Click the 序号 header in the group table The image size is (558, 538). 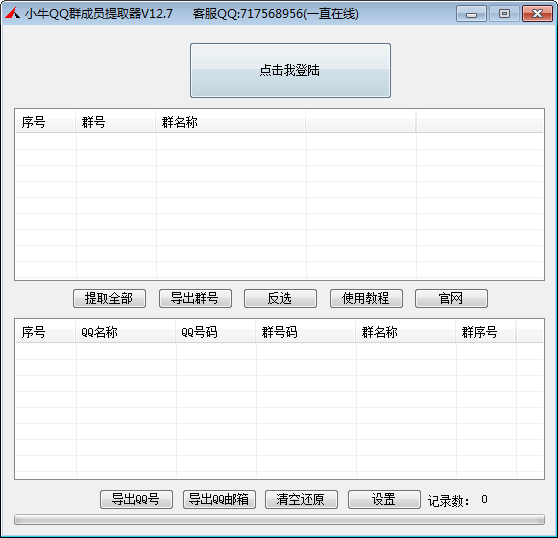(46, 122)
